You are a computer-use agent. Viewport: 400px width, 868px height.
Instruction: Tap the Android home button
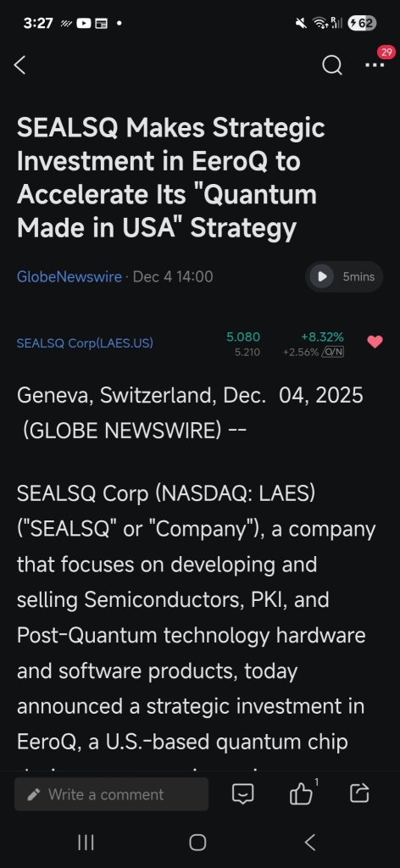click(x=197, y=843)
